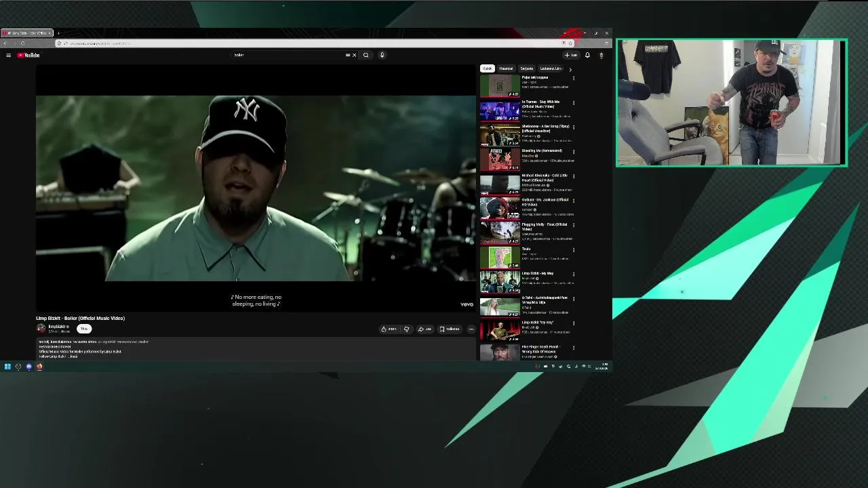Open options menu for Bleeding Me (Remastered)

[x=574, y=152]
